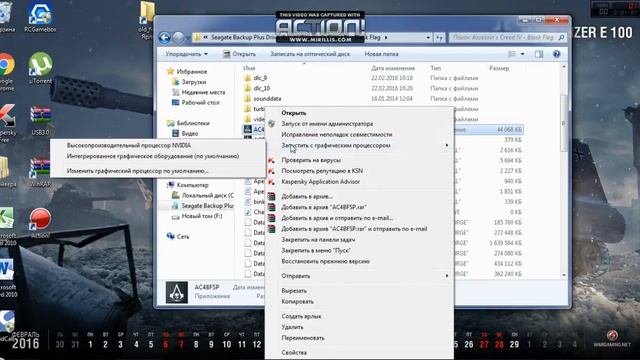Choose Переименовать in context menu

point(303,338)
